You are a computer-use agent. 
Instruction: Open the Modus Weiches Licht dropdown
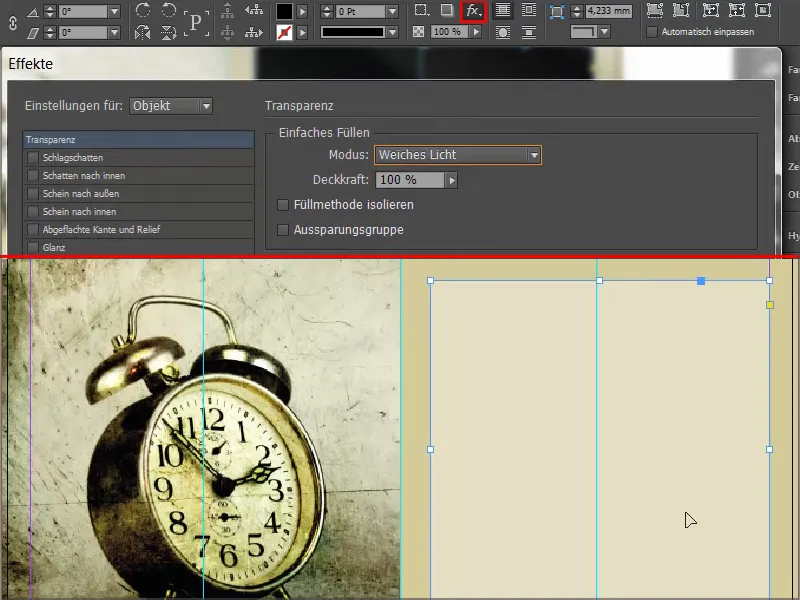(x=458, y=155)
